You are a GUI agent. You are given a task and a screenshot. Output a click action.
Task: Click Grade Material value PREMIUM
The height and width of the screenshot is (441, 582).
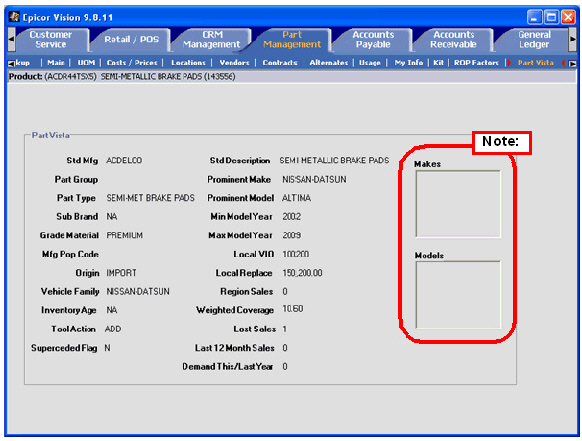[x=124, y=235]
